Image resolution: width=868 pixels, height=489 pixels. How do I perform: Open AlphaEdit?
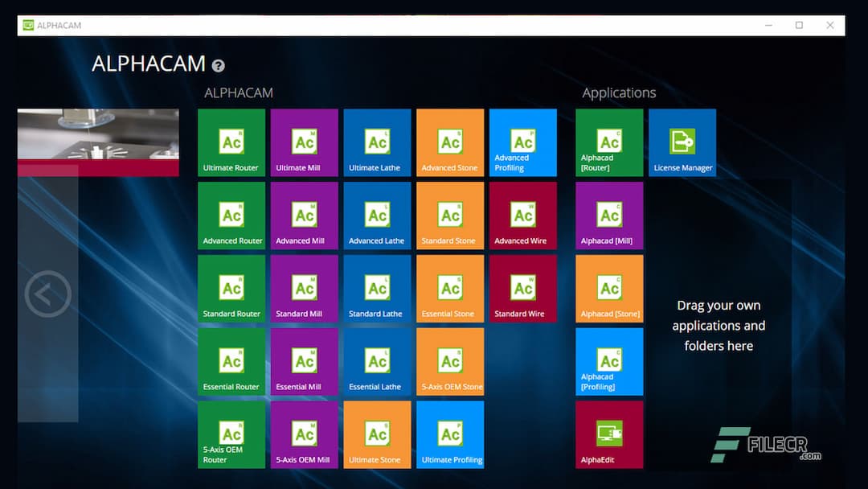point(608,434)
